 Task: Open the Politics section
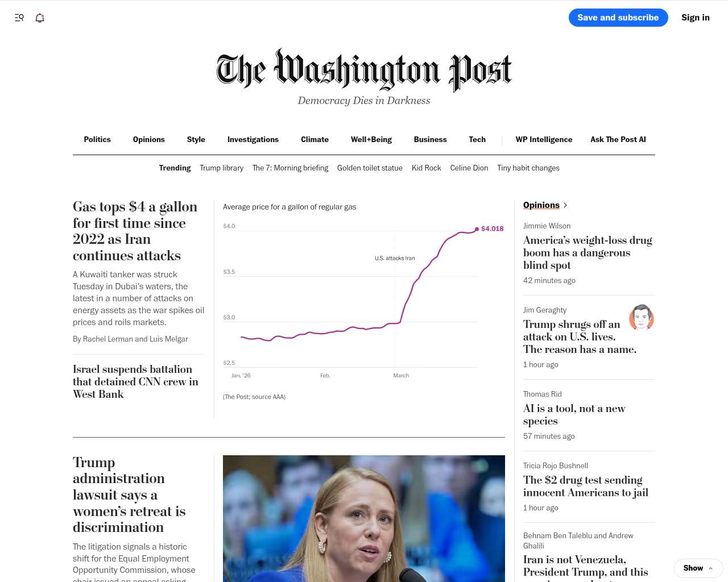coord(97,139)
